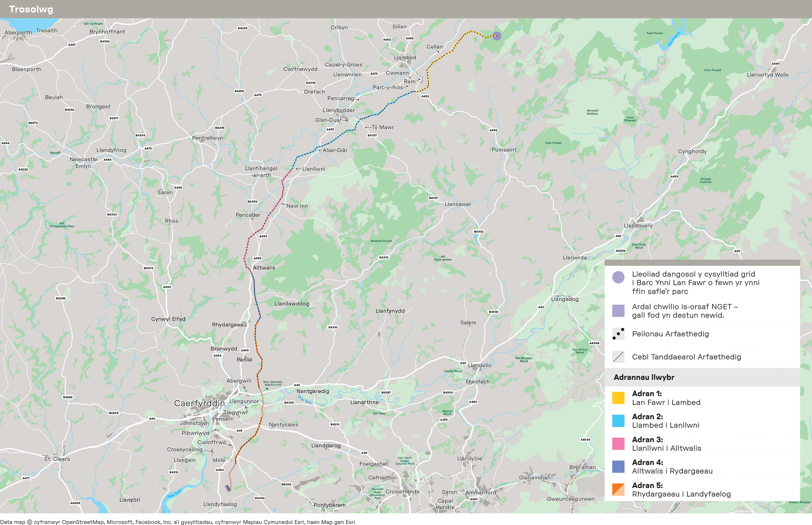The height and width of the screenshot is (525, 812).
Task: Click the 'St. Clears' town label
Action: pos(57,459)
